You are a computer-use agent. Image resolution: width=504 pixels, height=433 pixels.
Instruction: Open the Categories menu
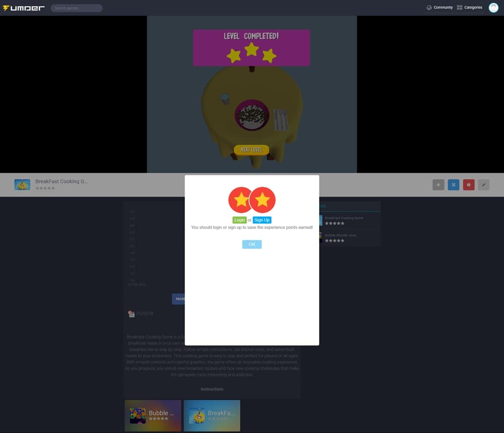[x=470, y=8]
